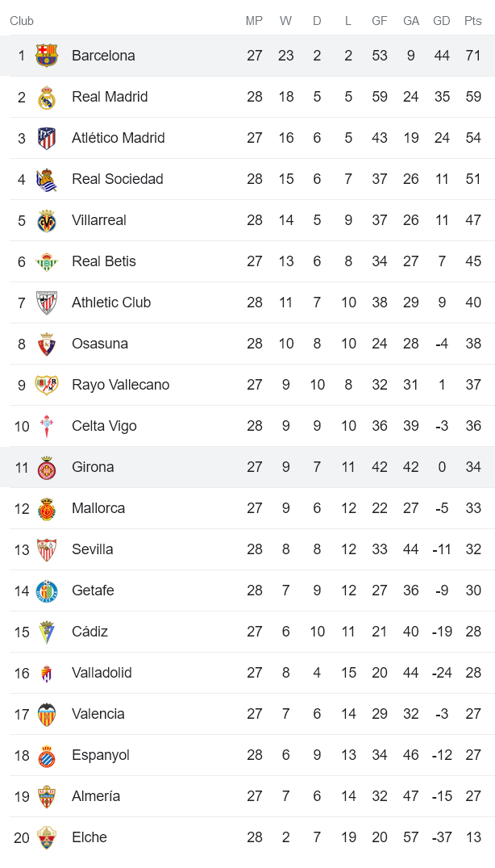Open the Real Sociedad team link
495x868 pixels.
pyautogui.click(x=117, y=179)
